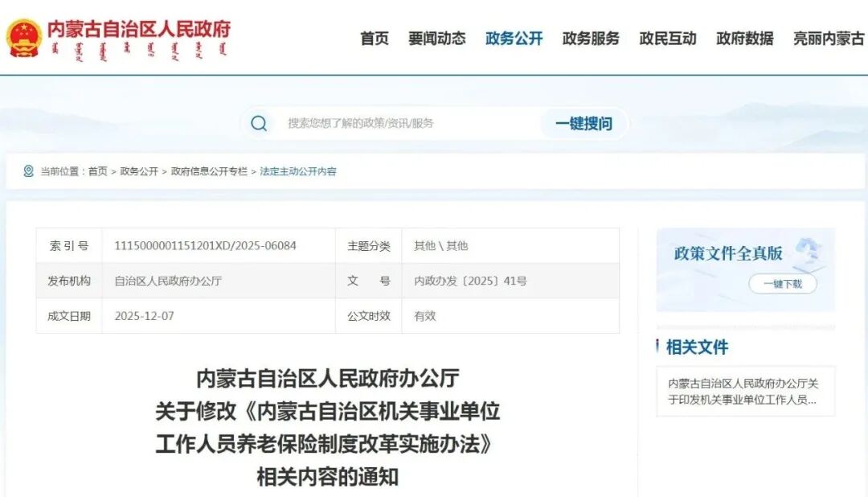The image size is (868, 497).
Task: Click the national emblem logo icon
Action: [x=23, y=38]
